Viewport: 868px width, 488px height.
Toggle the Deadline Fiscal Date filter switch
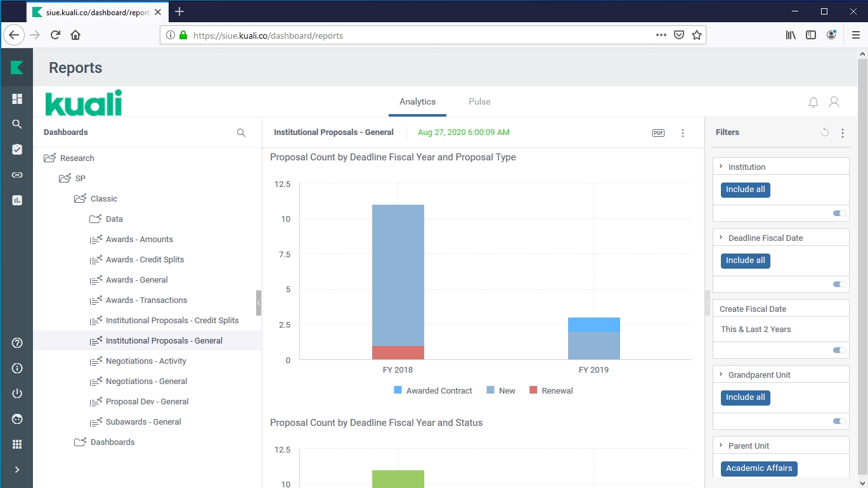pos(839,285)
